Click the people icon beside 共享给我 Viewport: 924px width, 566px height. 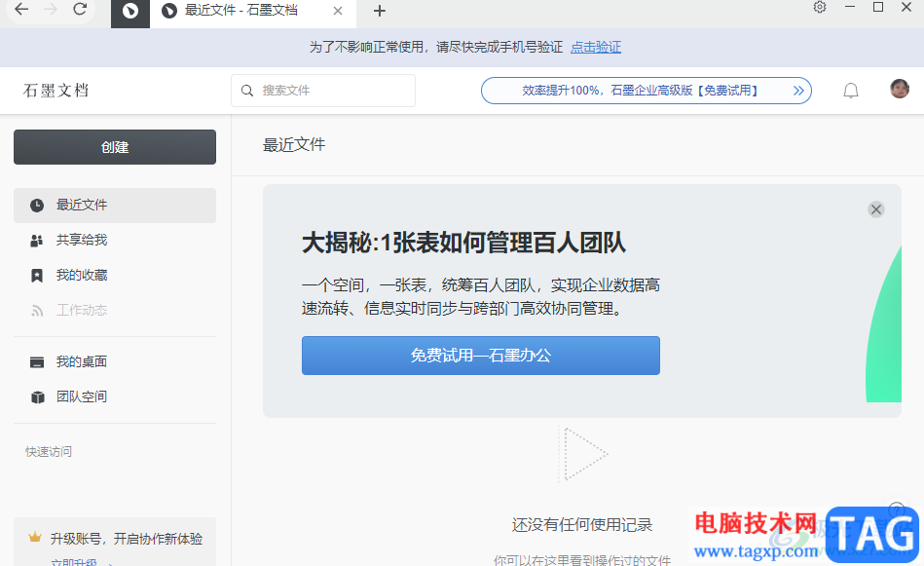tap(37, 241)
